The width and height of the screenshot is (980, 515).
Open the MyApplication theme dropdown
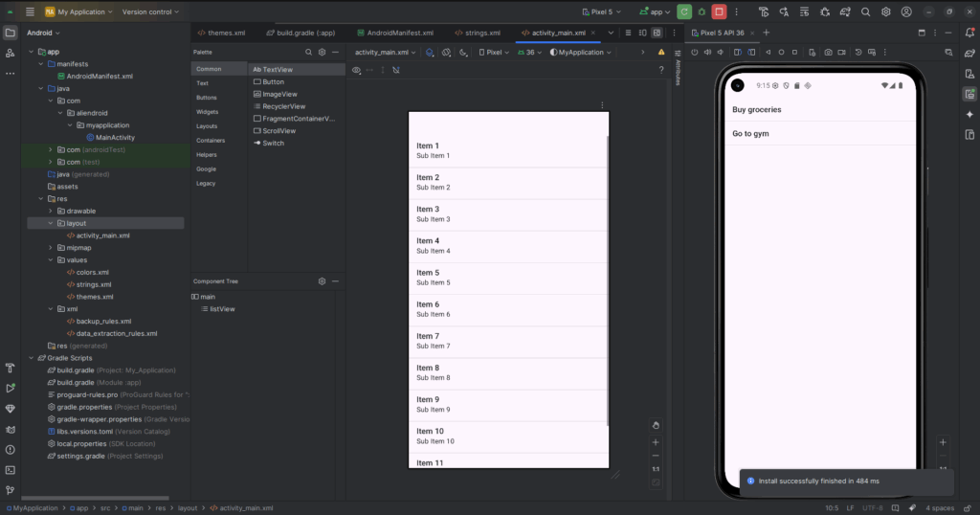coord(581,53)
